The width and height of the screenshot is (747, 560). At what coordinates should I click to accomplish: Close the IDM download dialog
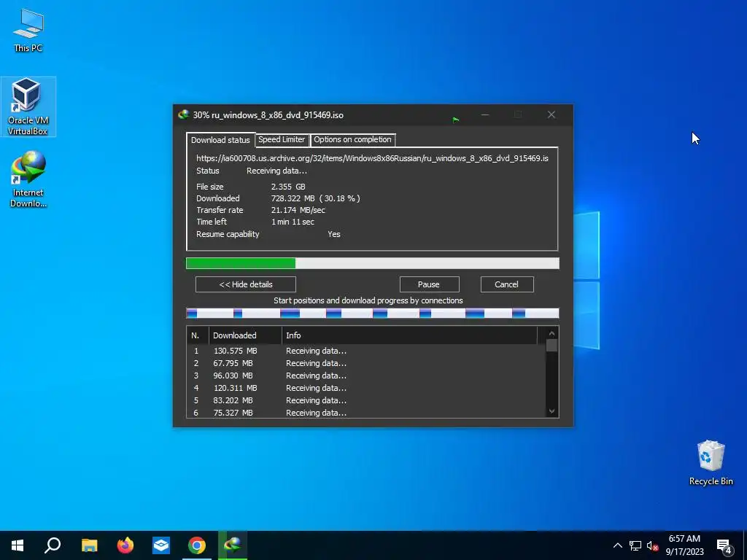pyautogui.click(x=551, y=114)
